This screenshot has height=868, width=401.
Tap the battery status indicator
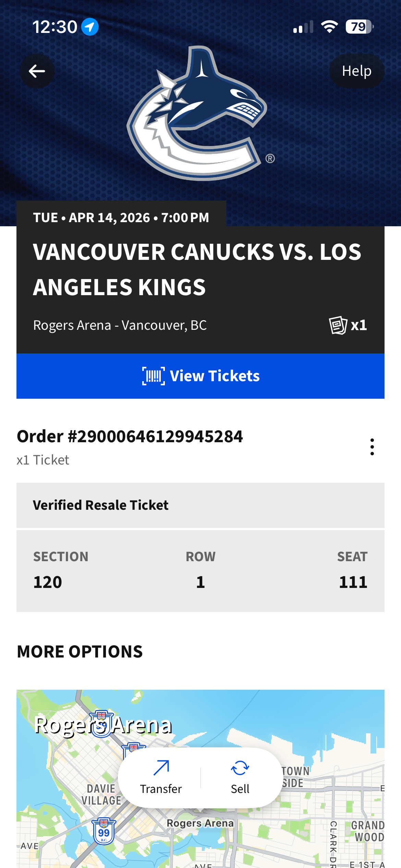(359, 27)
